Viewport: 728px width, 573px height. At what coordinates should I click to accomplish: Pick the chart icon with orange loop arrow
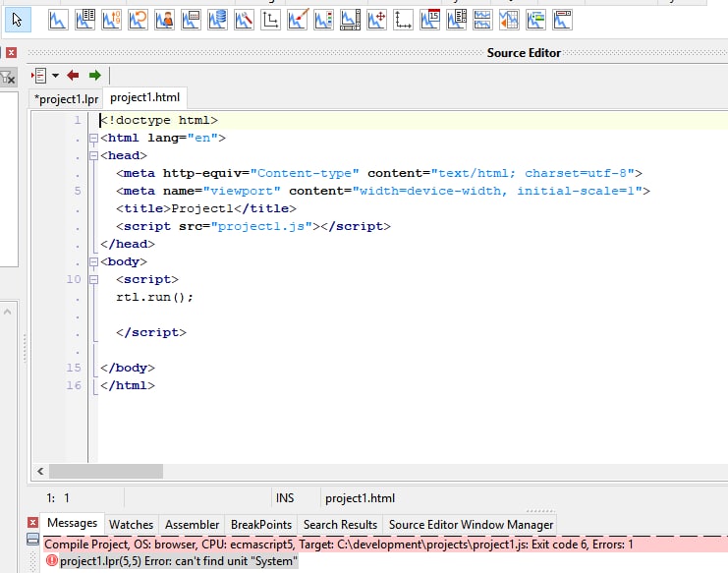(x=138, y=20)
